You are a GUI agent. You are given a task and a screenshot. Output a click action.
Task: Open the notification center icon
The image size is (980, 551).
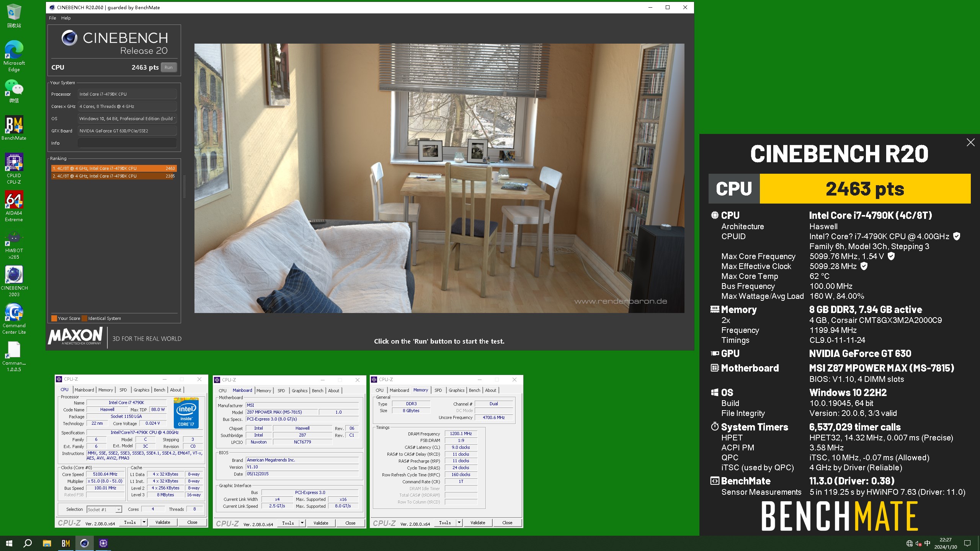[x=967, y=543]
